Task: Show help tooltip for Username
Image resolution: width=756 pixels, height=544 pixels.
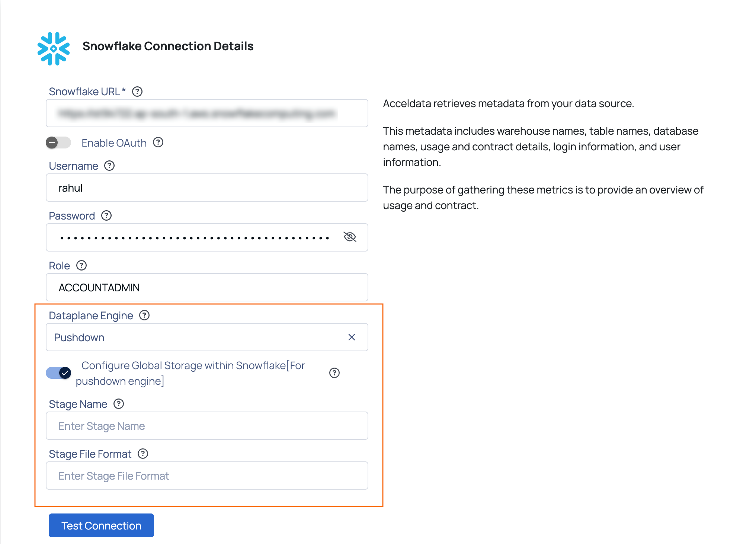Action: (109, 166)
